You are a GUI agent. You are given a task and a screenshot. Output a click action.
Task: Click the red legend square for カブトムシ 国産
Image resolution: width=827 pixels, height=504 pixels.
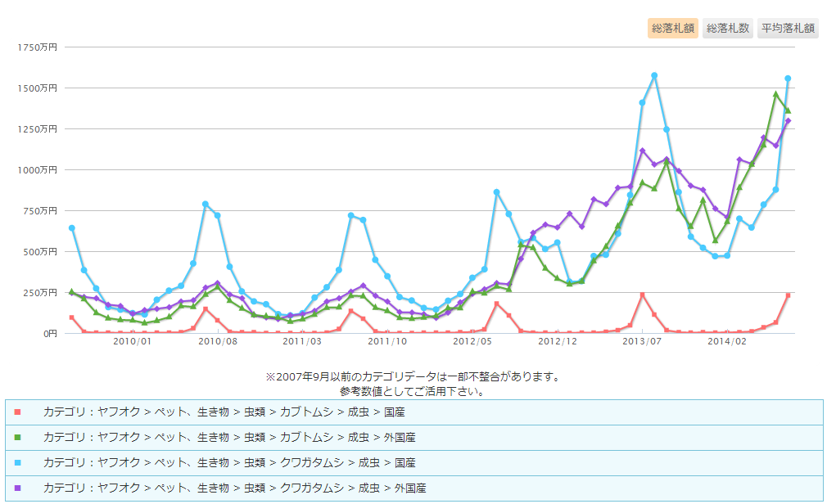point(16,412)
